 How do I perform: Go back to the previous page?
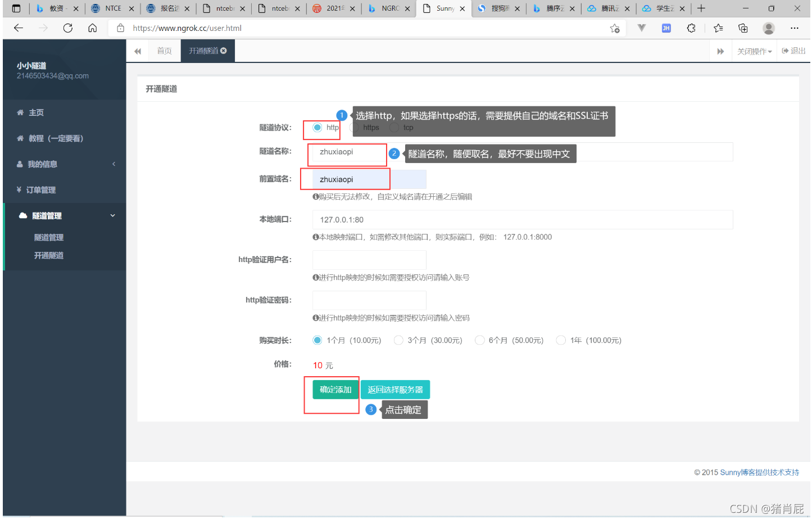pos(19,28)
